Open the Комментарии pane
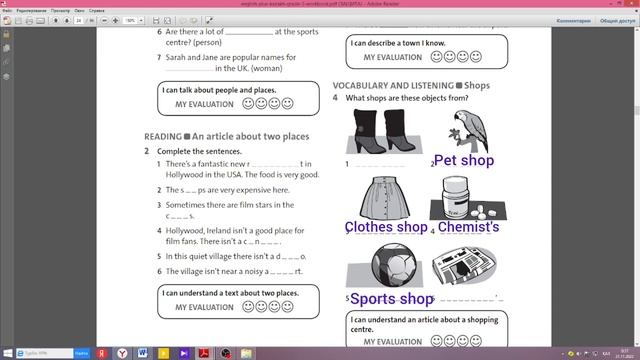The width and height of the screenshot is (640, 360). click(x=573, y=21)
